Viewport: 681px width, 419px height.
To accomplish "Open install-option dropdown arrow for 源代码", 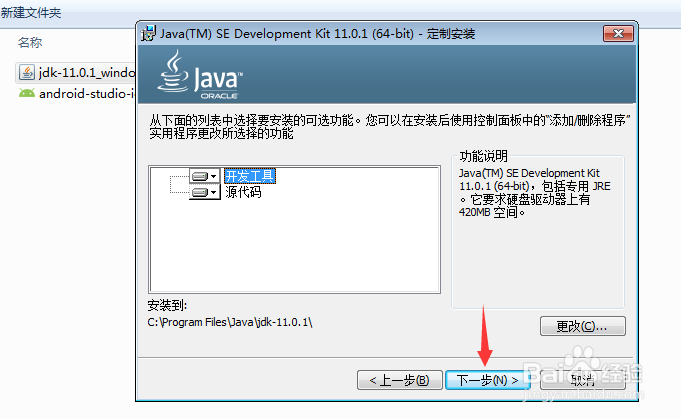I will point(214,192).
